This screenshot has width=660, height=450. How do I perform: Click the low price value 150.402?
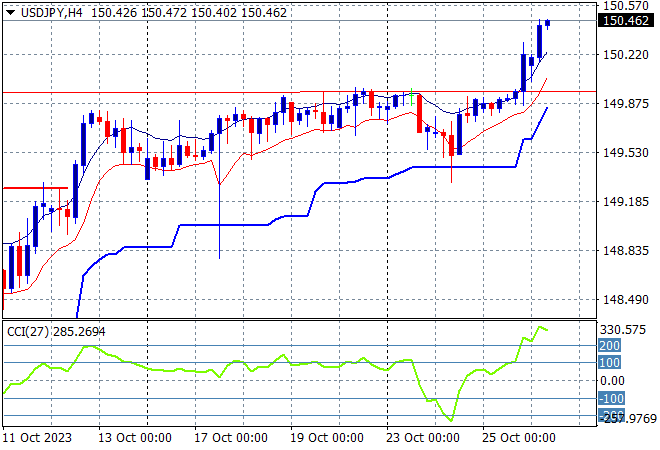pos(214,13)
